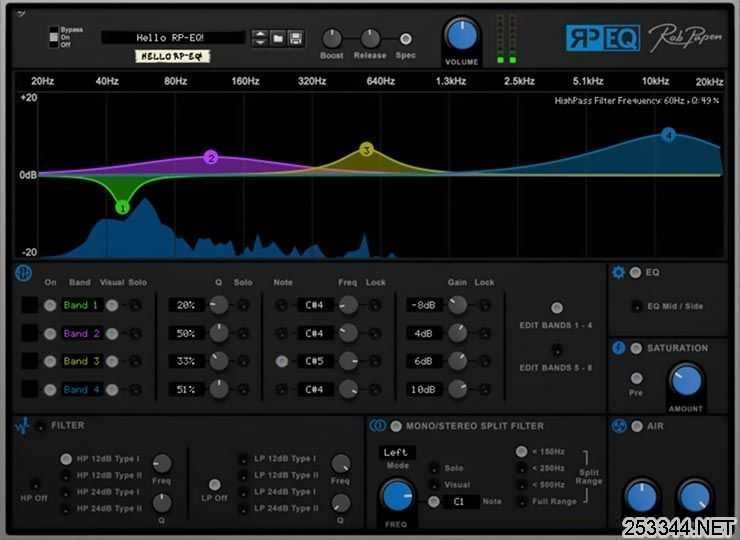This screenshot has width=740, height=540.
Task: Toggle the AIR power button
Action: [x=637, y=426]
